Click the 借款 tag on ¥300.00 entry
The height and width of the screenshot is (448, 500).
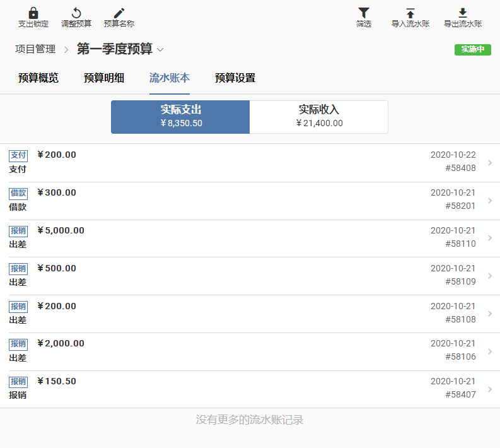pos(18,193)
